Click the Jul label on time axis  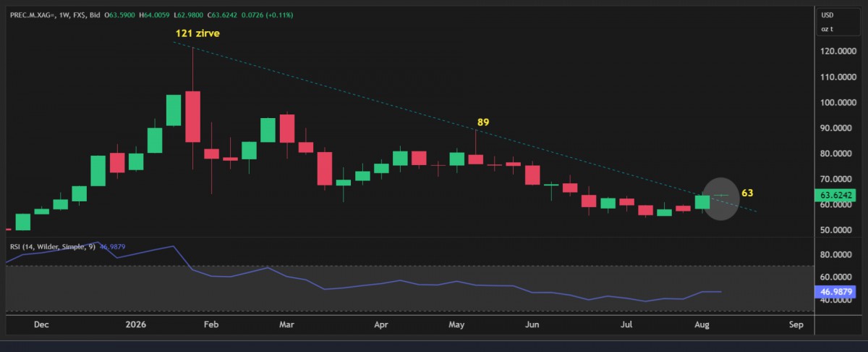626,325
